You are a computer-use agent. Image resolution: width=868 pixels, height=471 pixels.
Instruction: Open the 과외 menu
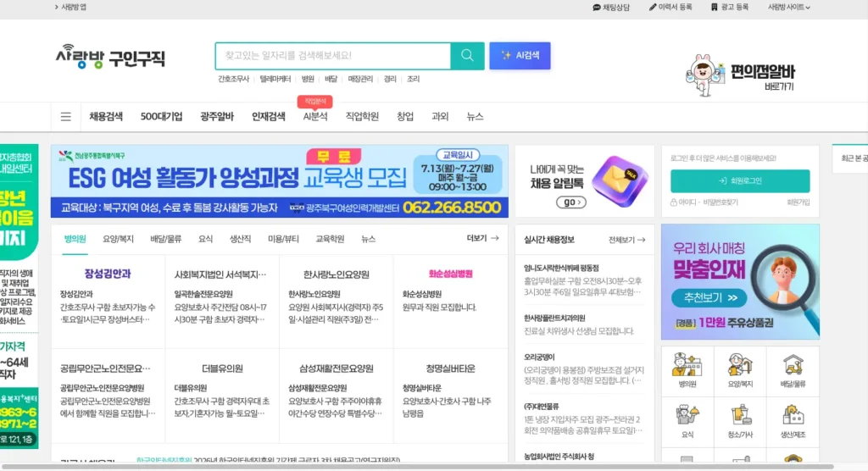click(440, 117)
